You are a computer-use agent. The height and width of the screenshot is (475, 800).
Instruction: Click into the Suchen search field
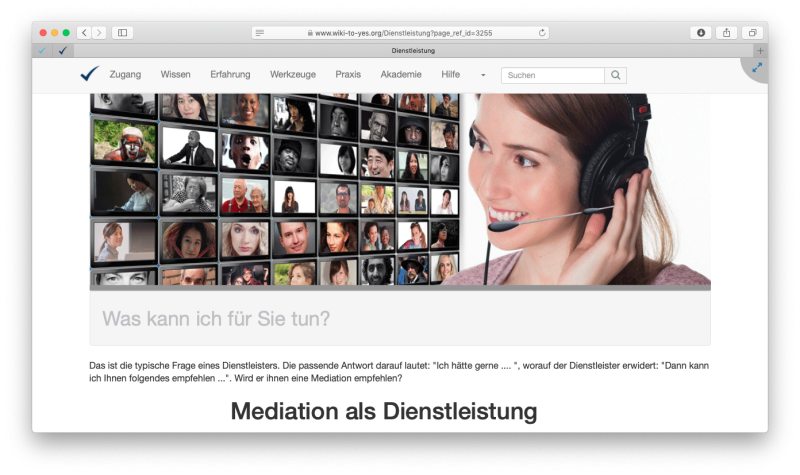[553, 75]
